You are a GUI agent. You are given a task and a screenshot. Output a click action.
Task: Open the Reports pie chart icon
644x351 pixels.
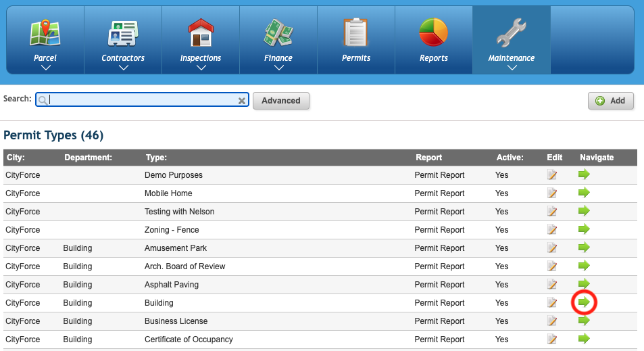[x=433, y=32]
